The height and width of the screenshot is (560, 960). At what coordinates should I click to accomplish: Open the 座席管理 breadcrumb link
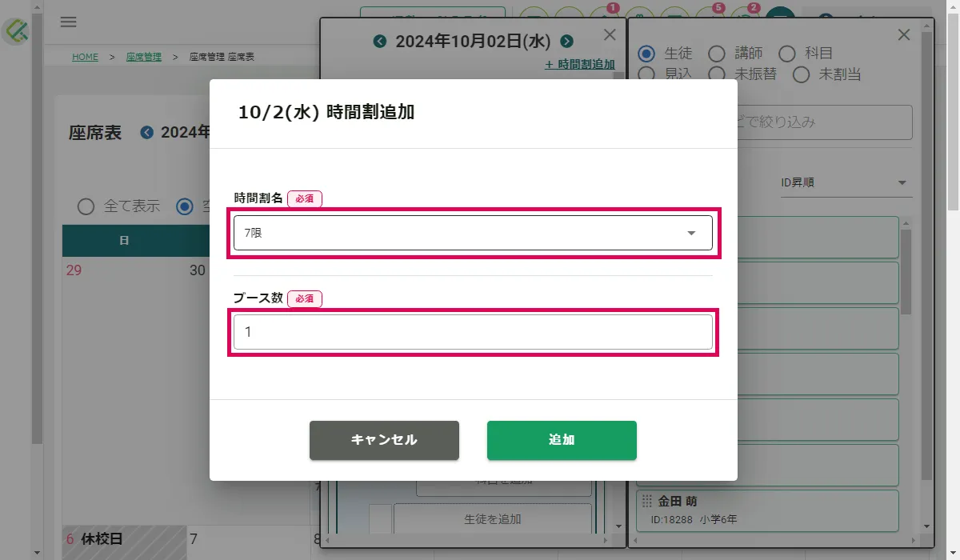pyautogui.click(x=144, y=57)
